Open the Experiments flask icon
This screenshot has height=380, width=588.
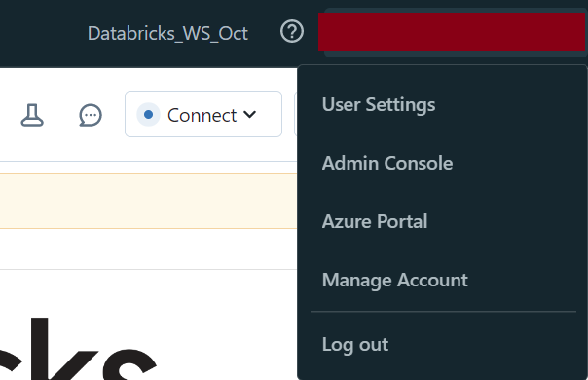(x=32, y=115)
